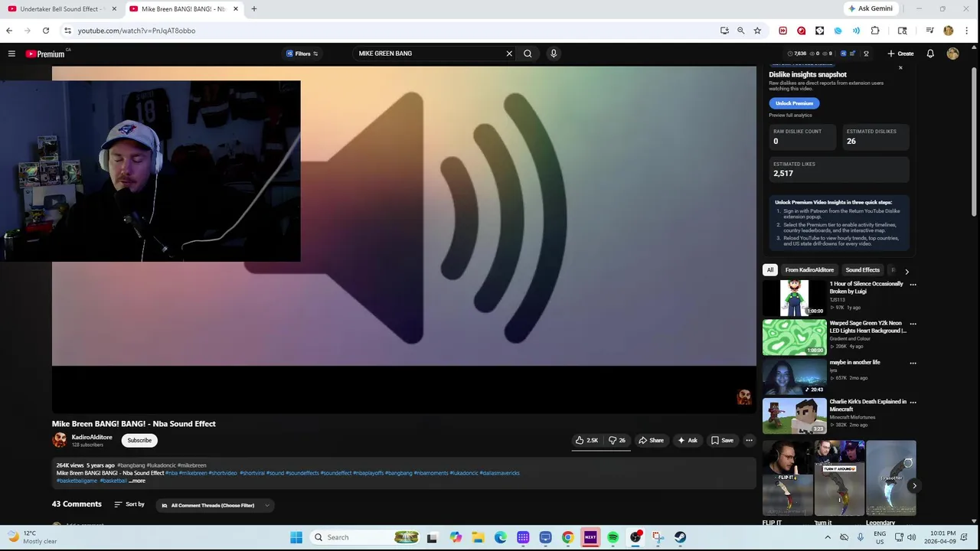
Task: Bookmark this page with the star
Action: pyautogui.click(x=757, y=31)
